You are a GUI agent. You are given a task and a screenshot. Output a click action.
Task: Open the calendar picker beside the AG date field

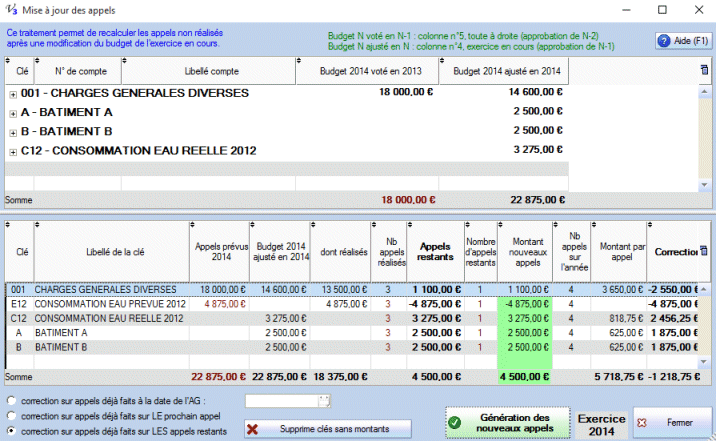(323, 401)
